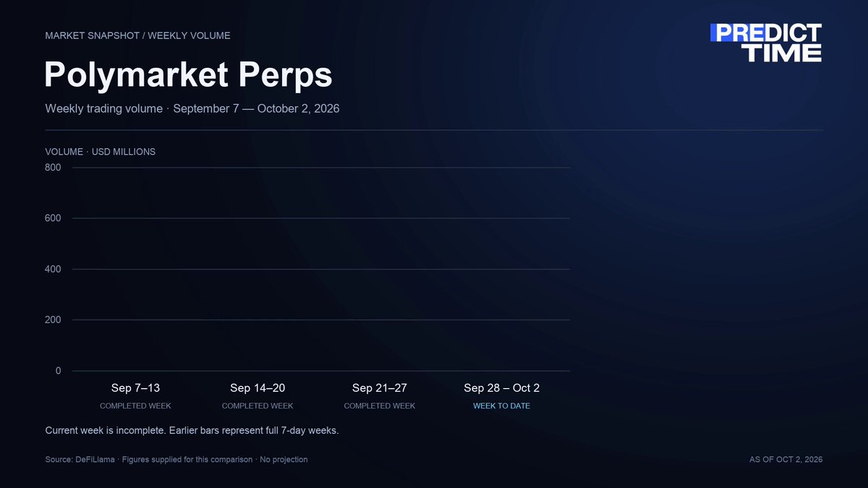
Task: Click the Polymarket Perps title
Action: coord(189,75)
